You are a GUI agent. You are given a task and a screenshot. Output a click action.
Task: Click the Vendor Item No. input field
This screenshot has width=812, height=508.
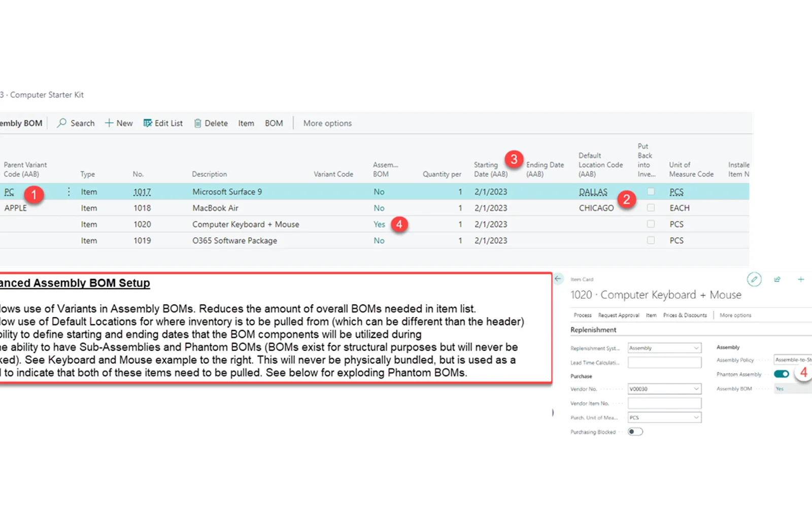pos(664,403)
